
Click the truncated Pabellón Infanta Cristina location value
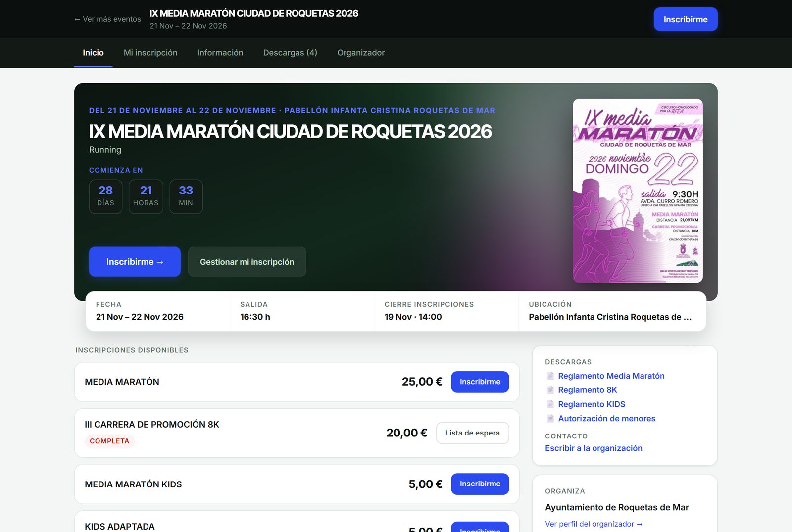[610, 317]
